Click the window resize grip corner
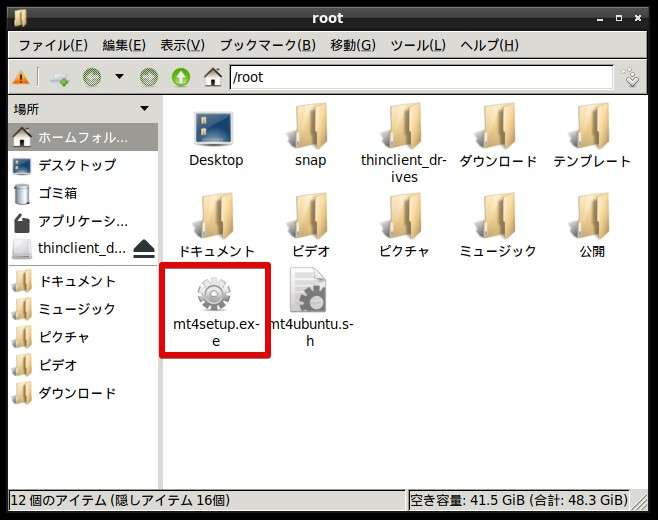 tap(639, 501)
